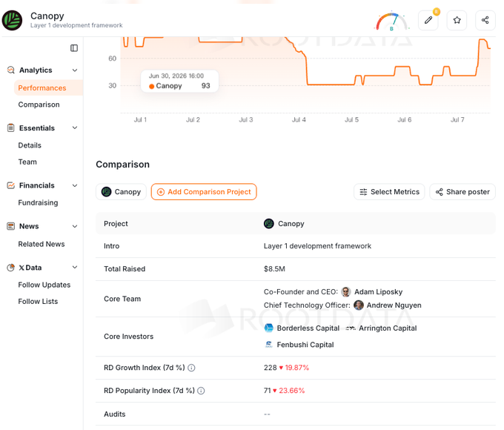The width and height of the screenshot is (504, 430).
Task: Click the Canopy chip in Comparison
Action: point(121,192)
